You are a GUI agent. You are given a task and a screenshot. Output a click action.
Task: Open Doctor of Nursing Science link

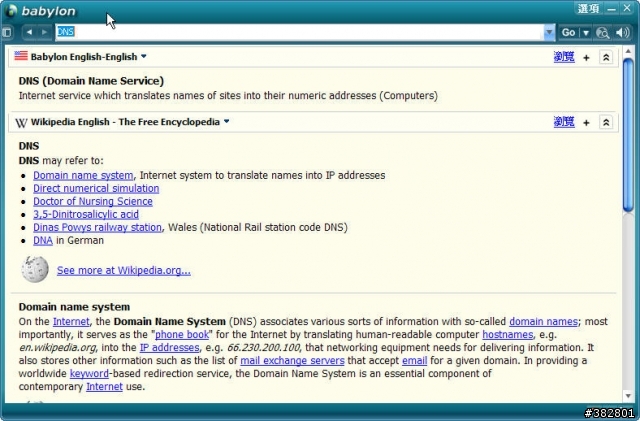click(93, 201)
